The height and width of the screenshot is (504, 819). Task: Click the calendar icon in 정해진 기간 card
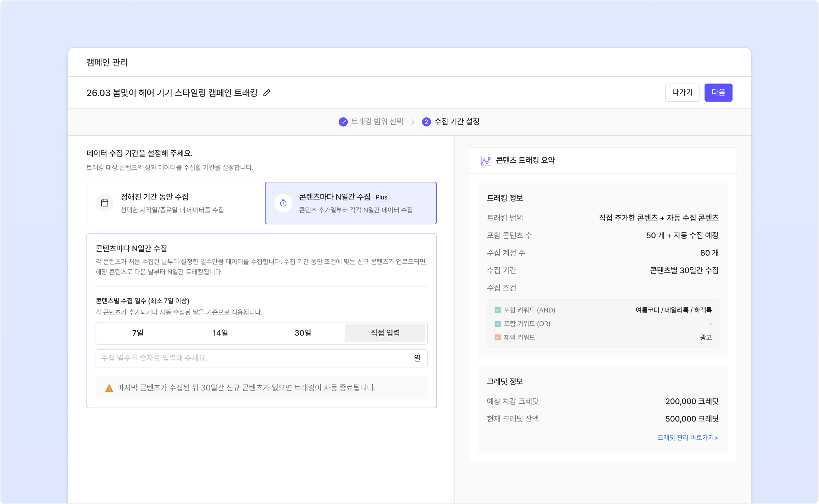[105, 203]
